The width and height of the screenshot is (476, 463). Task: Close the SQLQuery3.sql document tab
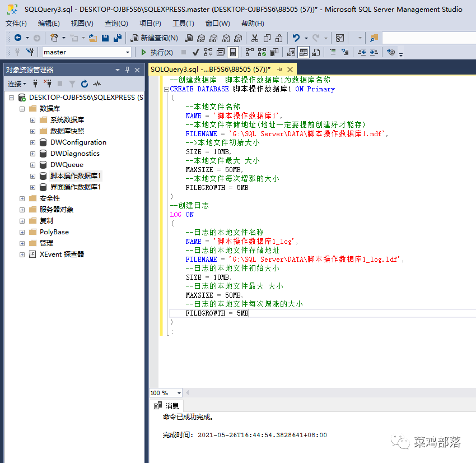291,69
